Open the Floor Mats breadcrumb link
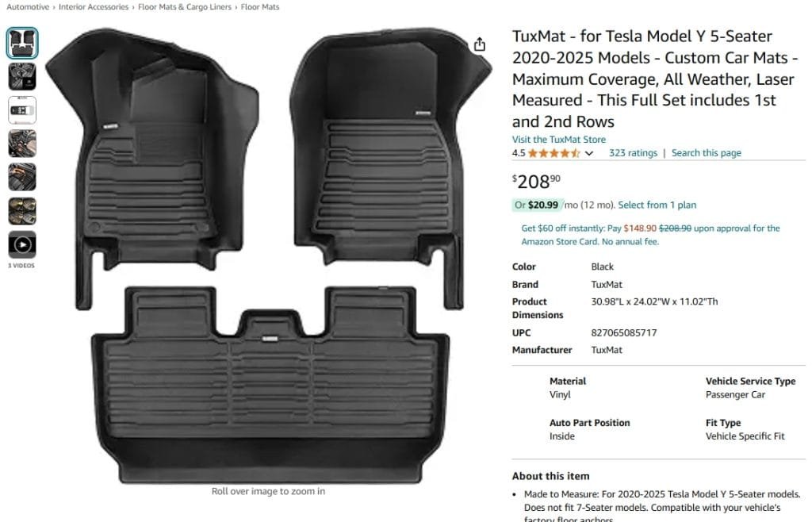 [x=260, y=6]
